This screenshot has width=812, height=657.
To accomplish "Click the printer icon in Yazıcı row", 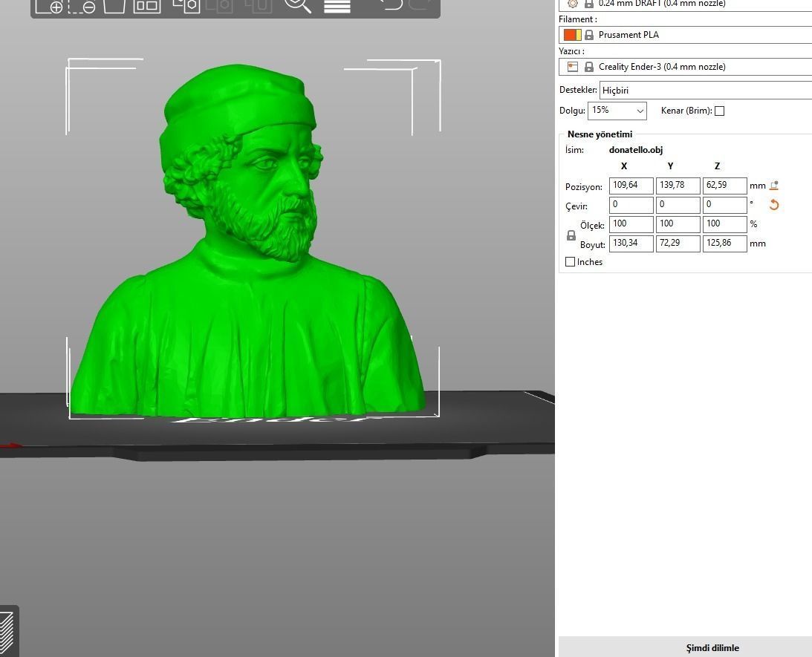I will [x=572, y=67].
